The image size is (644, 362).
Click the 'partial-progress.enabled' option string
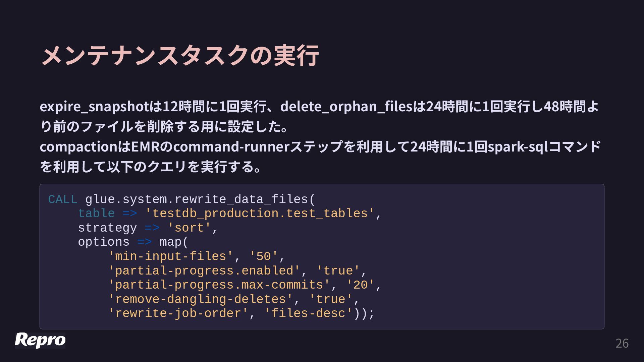204,271
